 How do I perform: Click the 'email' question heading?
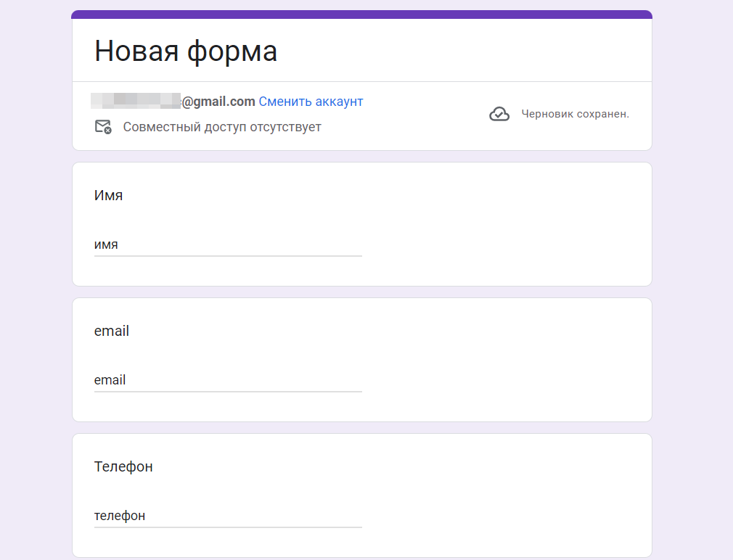tap(111, 331)
